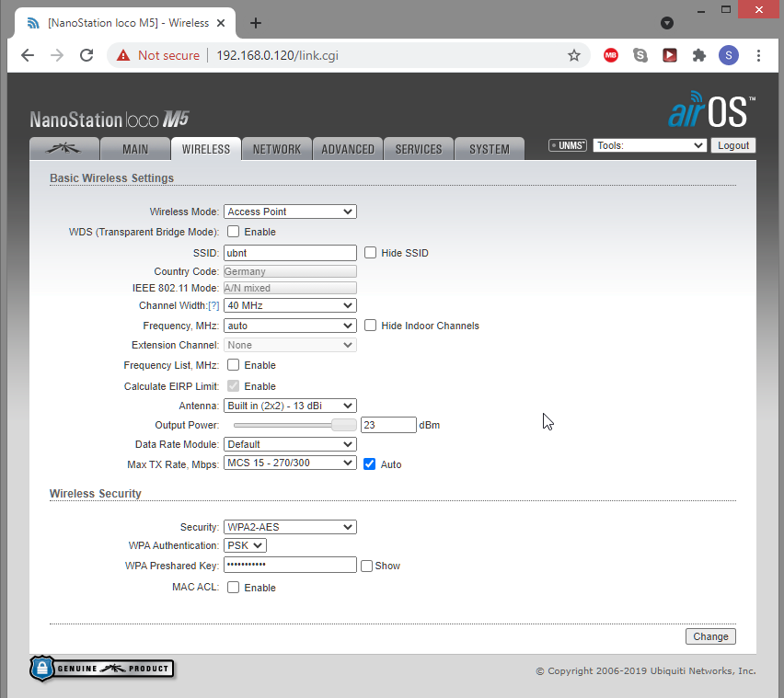
Task: Open the red video player extension
Action: (670, 55)
